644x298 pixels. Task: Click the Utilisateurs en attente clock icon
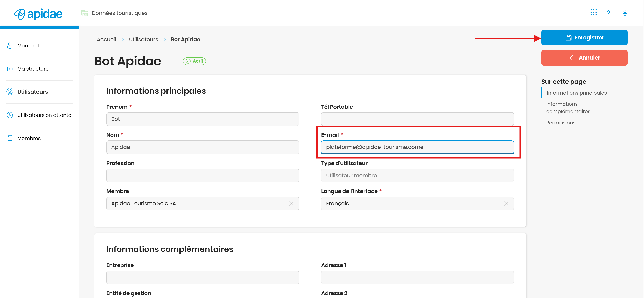point(10,115)
